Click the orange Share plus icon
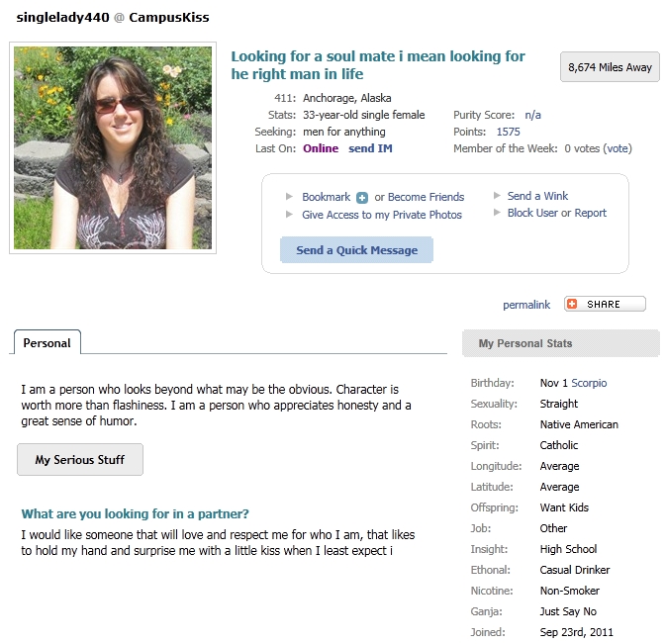Screen dimensions: 665x644 pyautogui.click(x=572, y=305)
